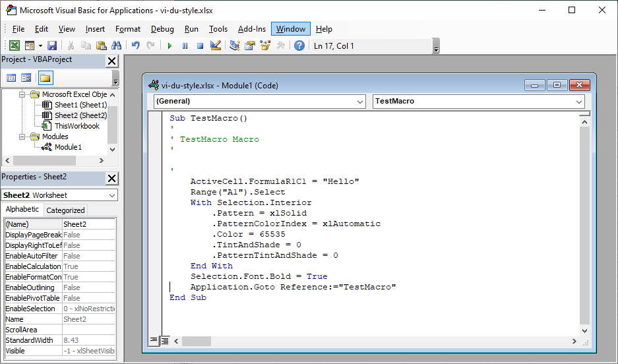Viewport: 618px width, 364px height.
Task: Click the View Microsoft Excel toolbar icon
Action: 15,45
